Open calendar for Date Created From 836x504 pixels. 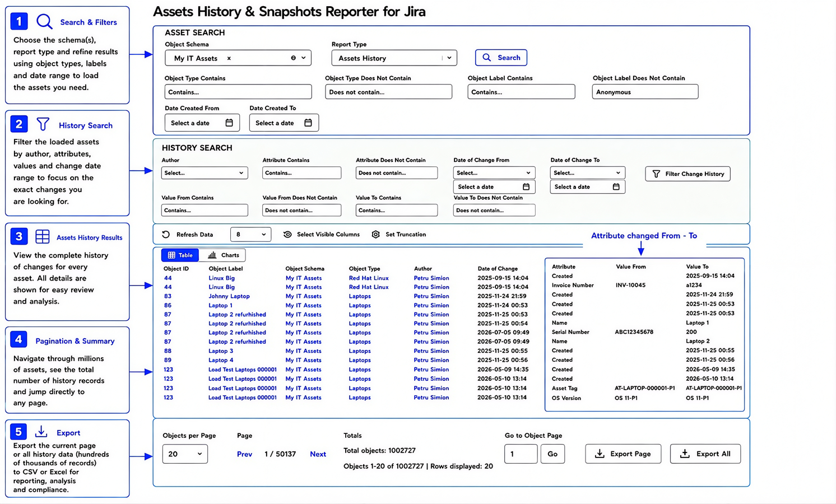229,123
